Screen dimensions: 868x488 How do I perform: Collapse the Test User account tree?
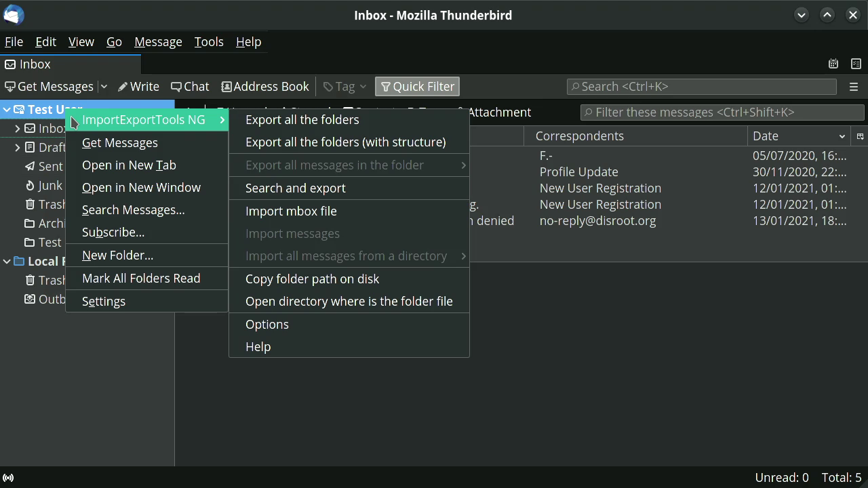[x=7, y=109]
